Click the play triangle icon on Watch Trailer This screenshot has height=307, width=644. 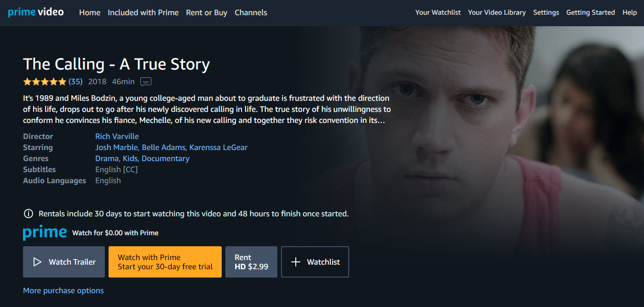[x=37, y=262]
